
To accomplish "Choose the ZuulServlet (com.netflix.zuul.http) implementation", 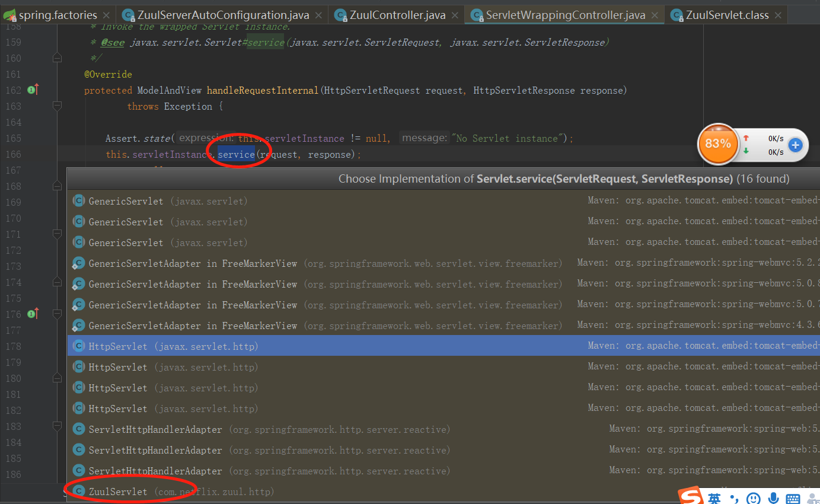I will coord(443,492).
